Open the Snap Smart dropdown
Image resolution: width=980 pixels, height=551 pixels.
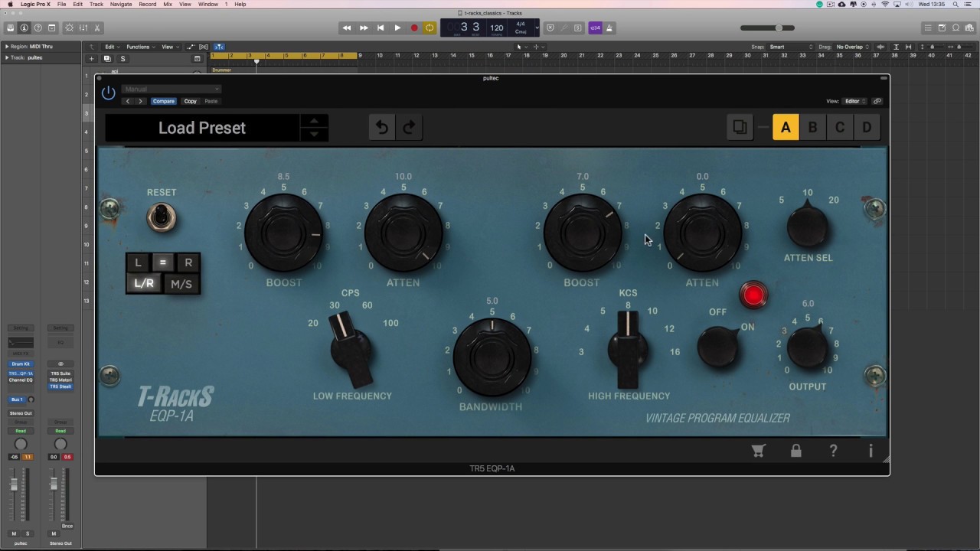click(792, 47)
